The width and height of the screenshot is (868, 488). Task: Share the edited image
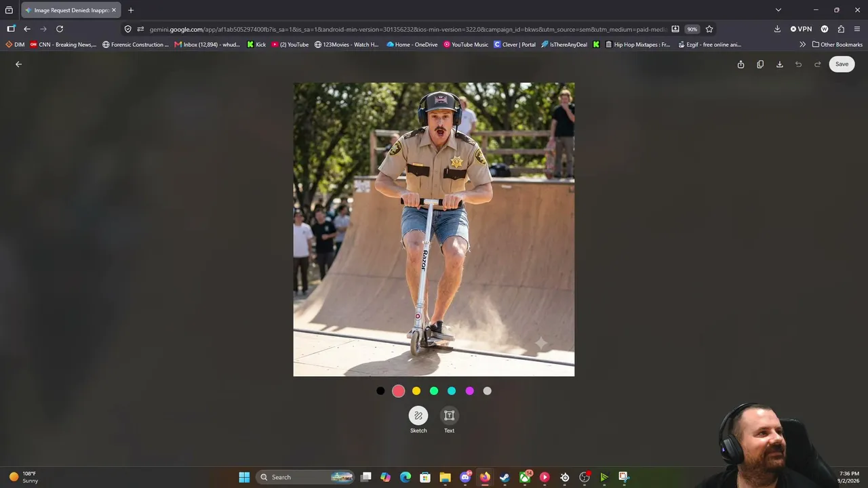coord(741,64)
